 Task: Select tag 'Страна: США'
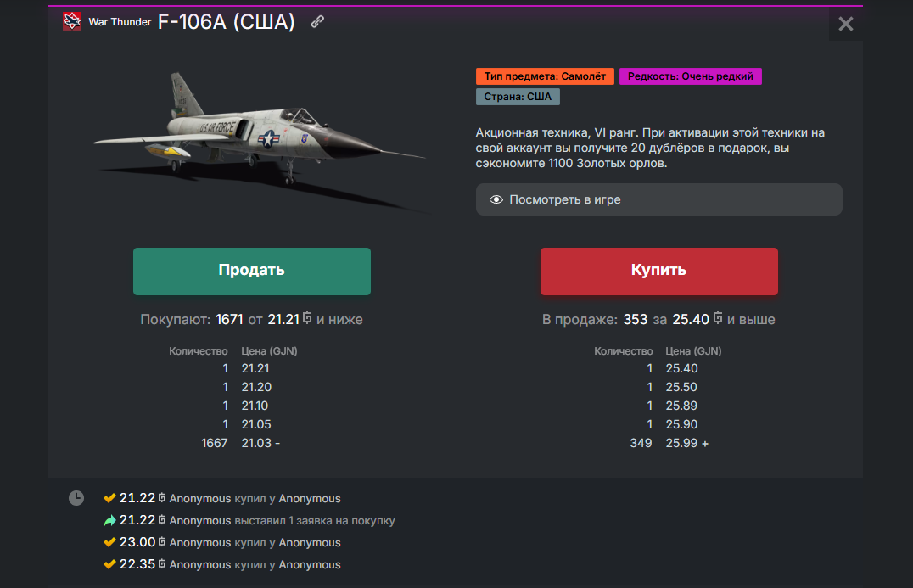[518, 97]
